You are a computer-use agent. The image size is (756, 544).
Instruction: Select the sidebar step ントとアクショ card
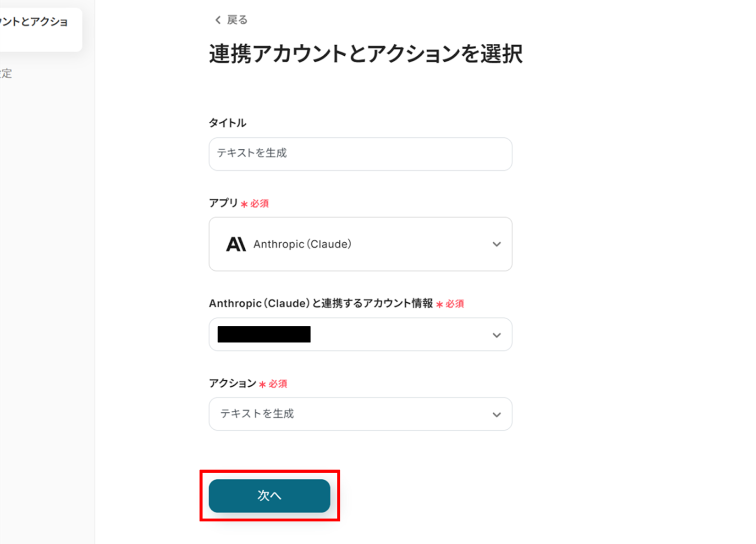38,28
